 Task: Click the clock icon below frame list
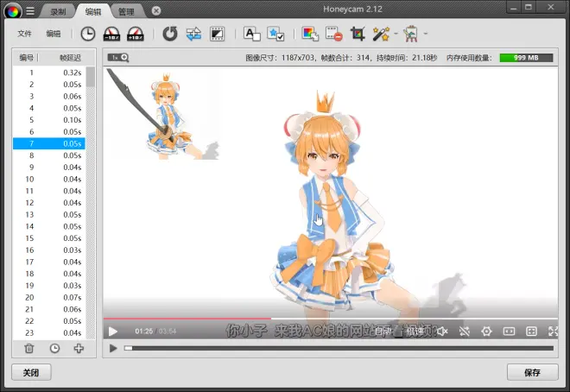pyautogui.click(x=54, y=349)
